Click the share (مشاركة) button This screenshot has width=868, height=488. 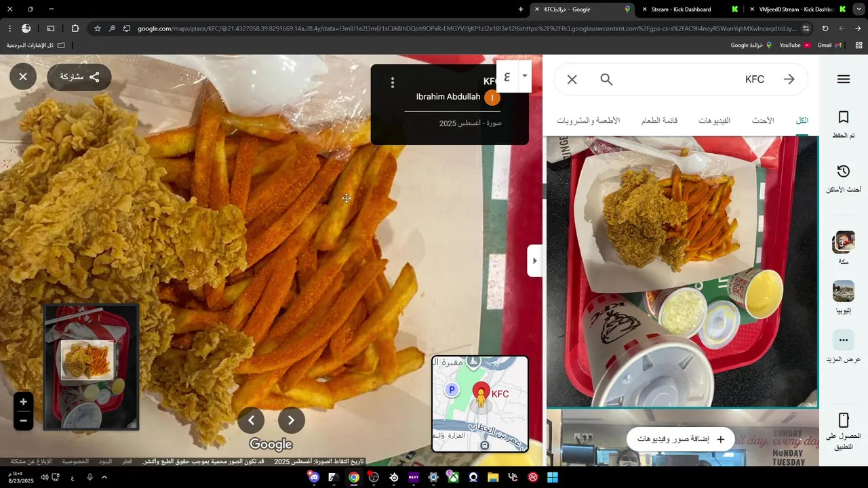[79, 77]
